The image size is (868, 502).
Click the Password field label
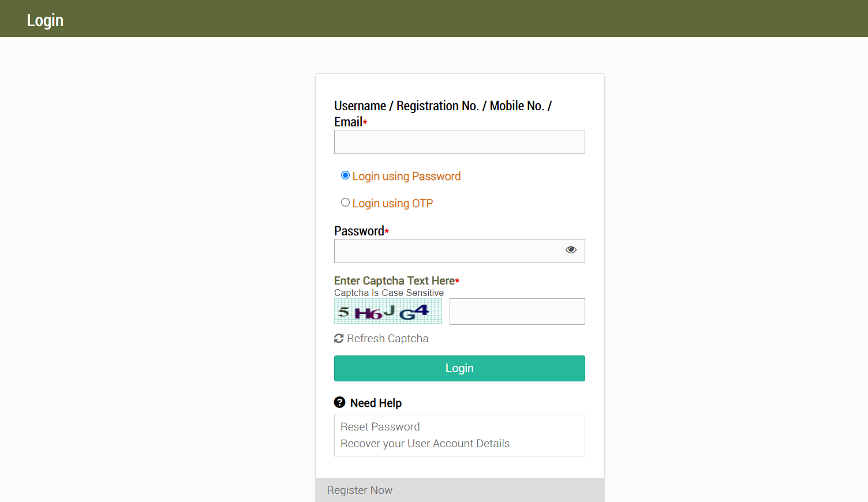[x=359, y=231]
